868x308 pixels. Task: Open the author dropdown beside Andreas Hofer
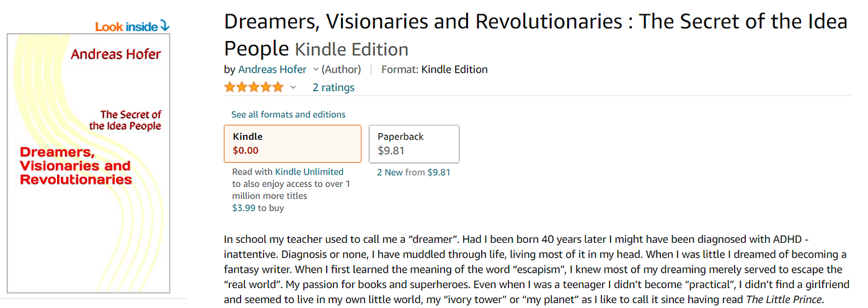coord(316,70)
